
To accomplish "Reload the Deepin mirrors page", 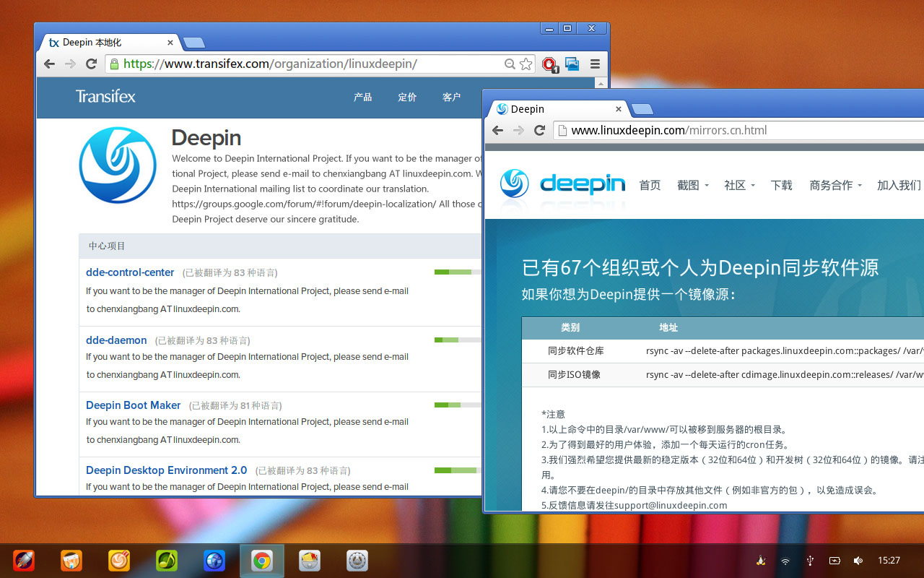I will tap(539, 130).
